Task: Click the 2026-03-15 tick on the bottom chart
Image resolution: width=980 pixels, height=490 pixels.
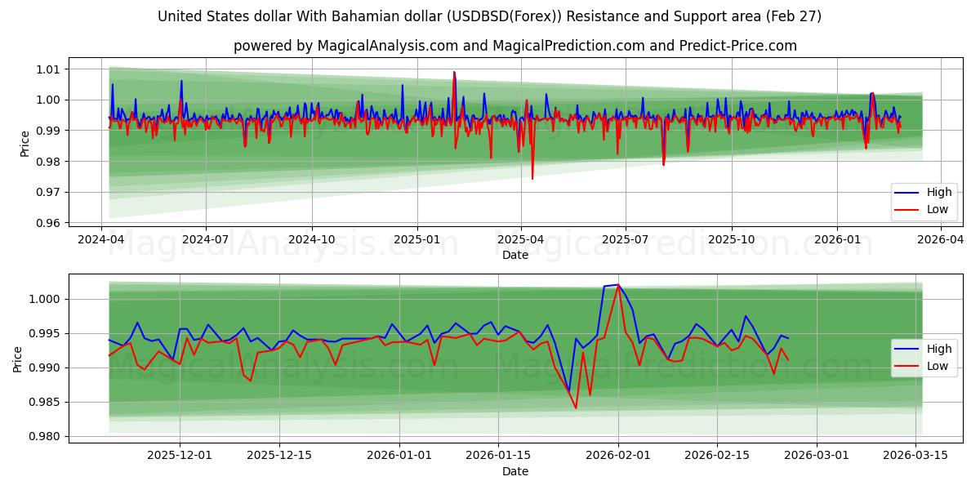Action: [917, 456]
